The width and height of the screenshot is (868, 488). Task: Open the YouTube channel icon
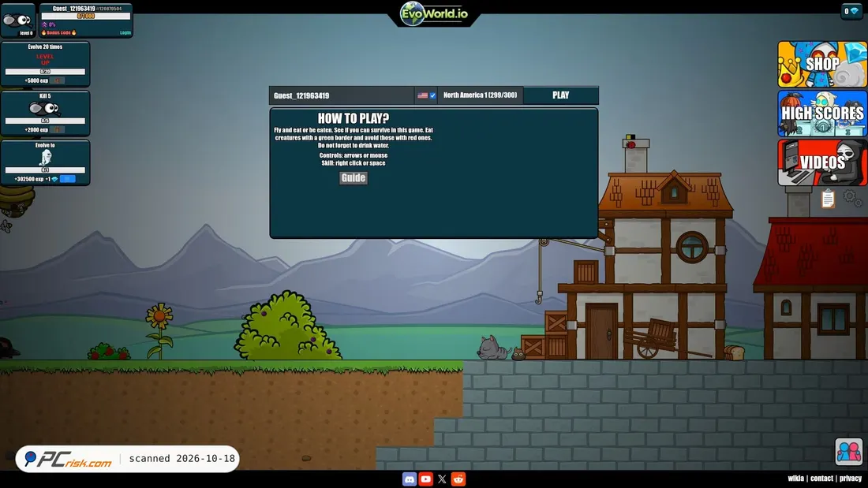pyautogui.click(x=425, y=479)
